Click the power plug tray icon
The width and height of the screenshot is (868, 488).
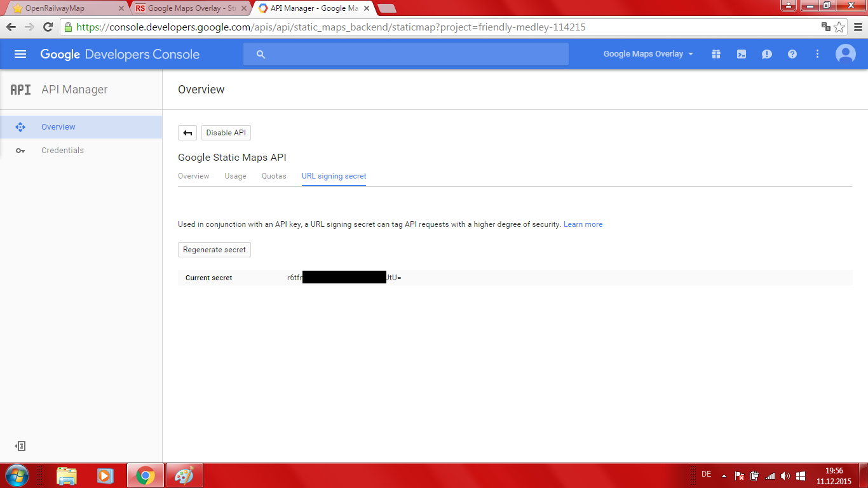tap(755, 475)
